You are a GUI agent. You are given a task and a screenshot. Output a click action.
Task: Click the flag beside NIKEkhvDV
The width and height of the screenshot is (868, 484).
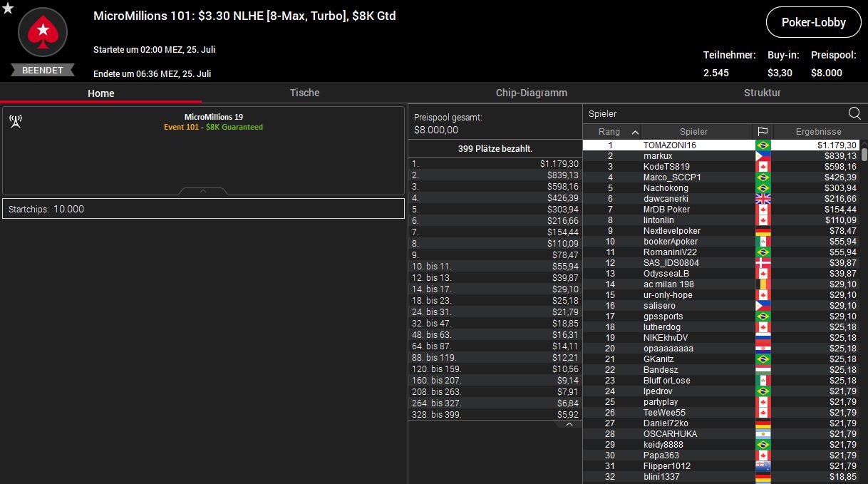[x=763, y=338]
